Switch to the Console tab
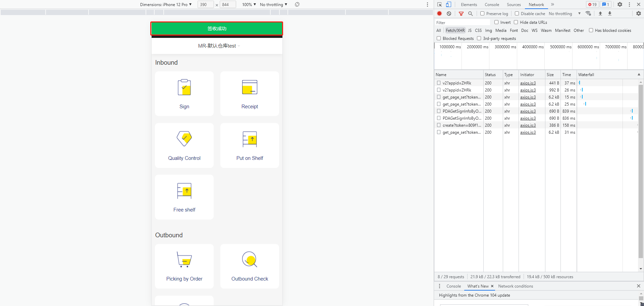 [x=492, y=5]
